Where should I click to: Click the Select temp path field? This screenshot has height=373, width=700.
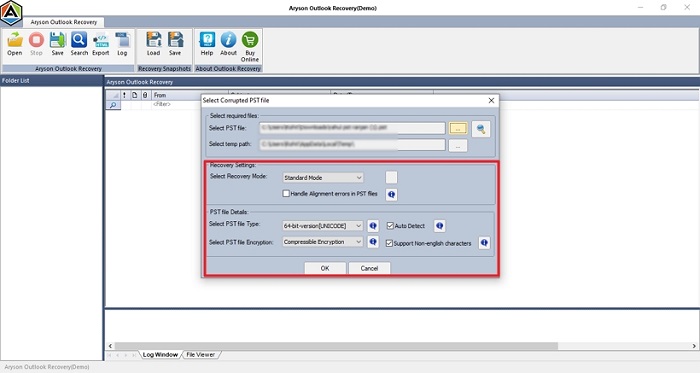click(352, 145)
